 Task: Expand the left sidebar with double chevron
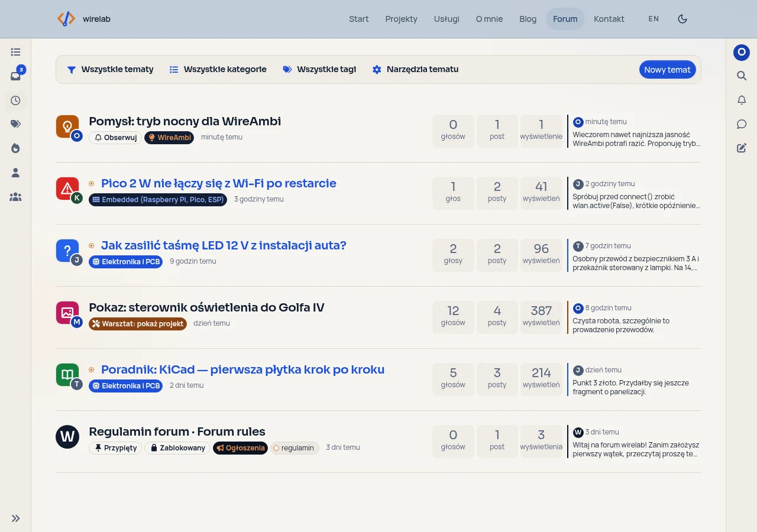pos(15,518)
